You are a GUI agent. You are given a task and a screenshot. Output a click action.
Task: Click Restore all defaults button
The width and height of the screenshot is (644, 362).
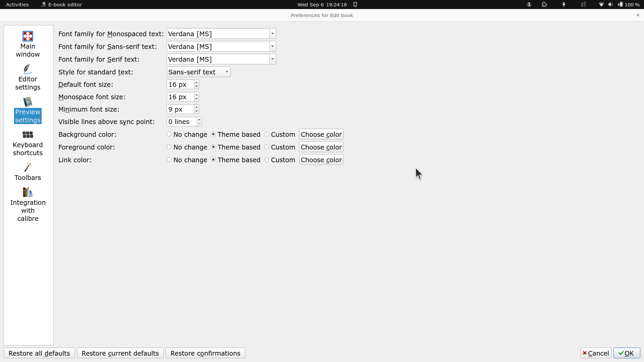pyautogui.click(x=39, y=353)
